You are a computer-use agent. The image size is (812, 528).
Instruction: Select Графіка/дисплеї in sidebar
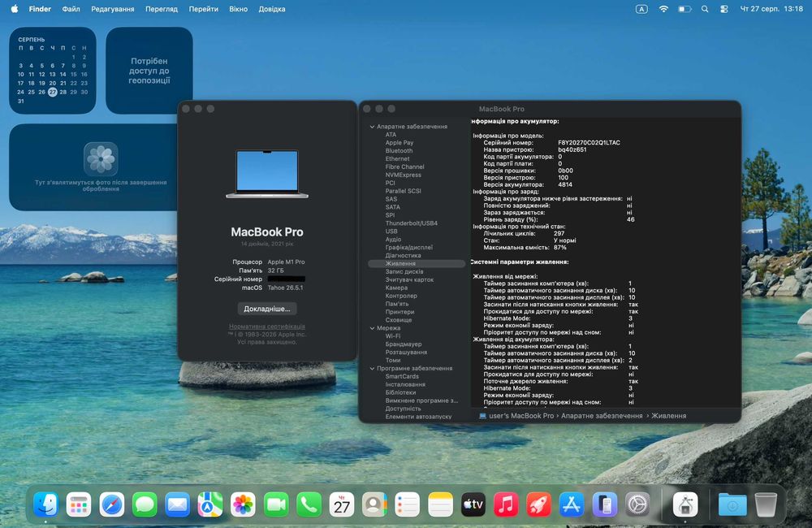408,248
